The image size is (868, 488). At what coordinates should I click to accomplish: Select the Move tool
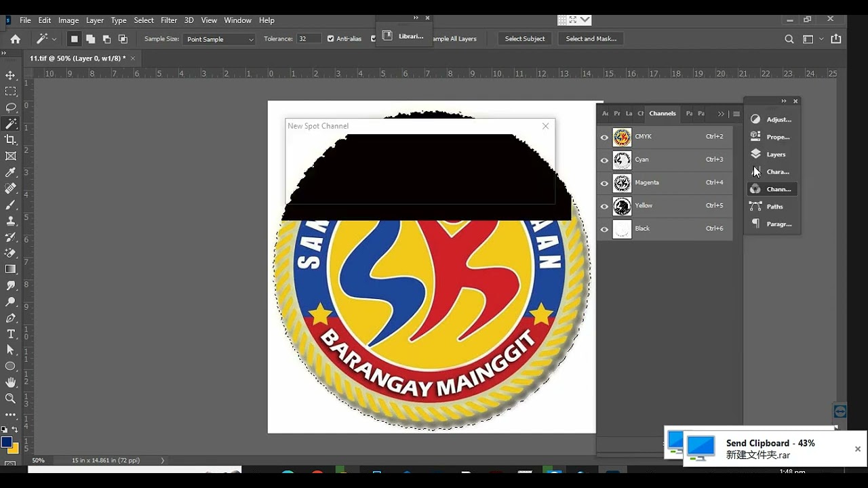(10, 75)
